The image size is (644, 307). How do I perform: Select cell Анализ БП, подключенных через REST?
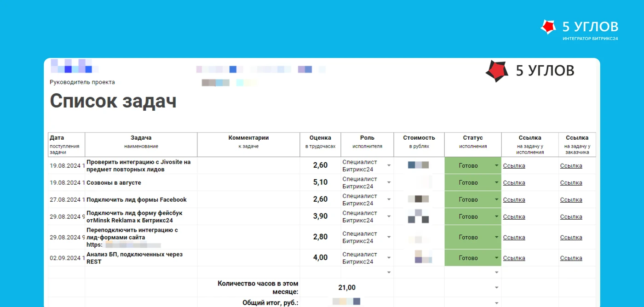tap(141, 258)
